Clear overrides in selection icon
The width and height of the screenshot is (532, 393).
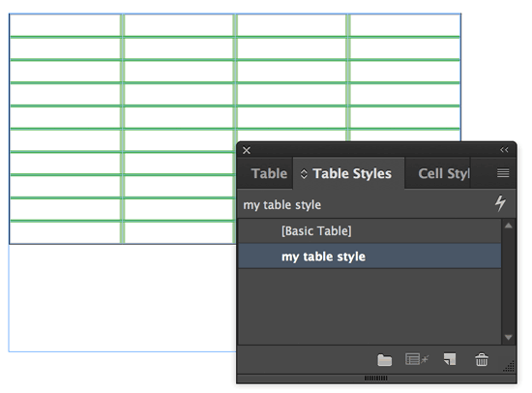point(417,359)
